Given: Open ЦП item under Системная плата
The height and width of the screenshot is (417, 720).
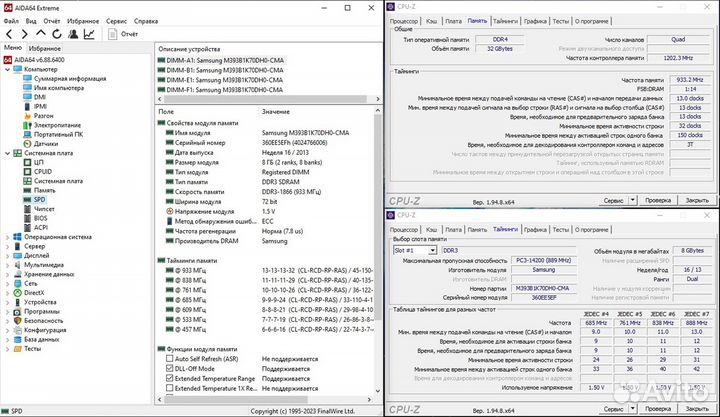Looking at the screenshot, I should (x=39, y=162).
